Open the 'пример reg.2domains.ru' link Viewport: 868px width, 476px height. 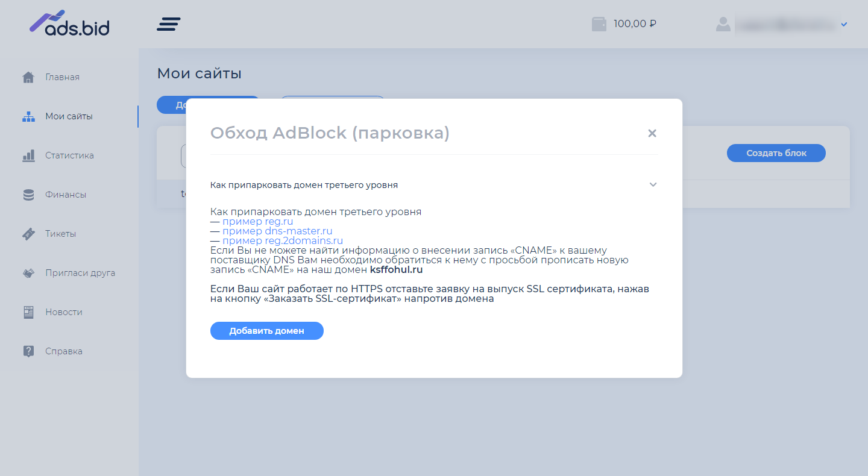[283, 240]
